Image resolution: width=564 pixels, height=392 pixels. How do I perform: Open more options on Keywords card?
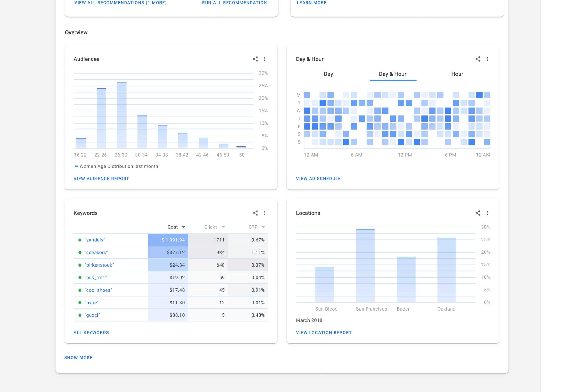(x=264, y=213)
